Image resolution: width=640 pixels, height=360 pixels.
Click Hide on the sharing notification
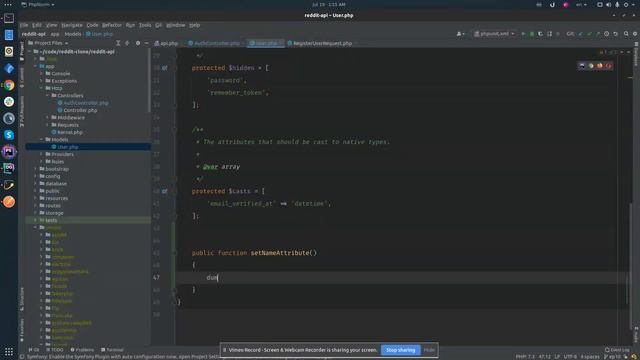429,350
